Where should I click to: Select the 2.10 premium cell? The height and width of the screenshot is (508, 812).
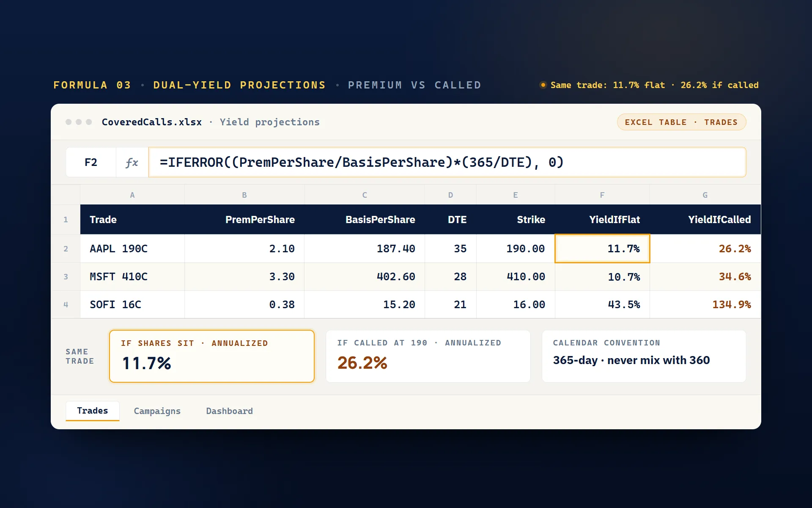point(244,248)
